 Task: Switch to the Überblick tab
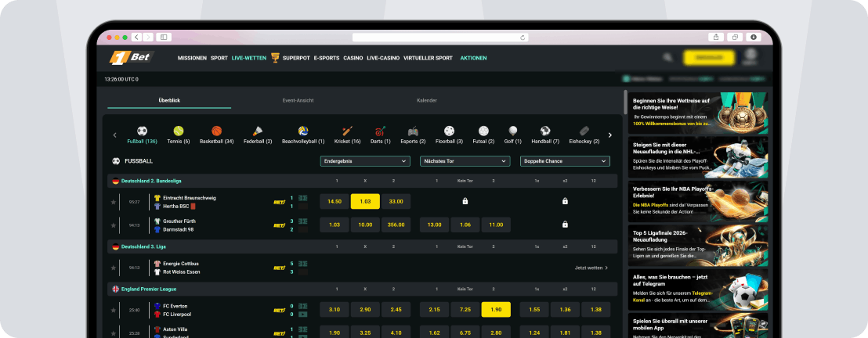(169, 101)
